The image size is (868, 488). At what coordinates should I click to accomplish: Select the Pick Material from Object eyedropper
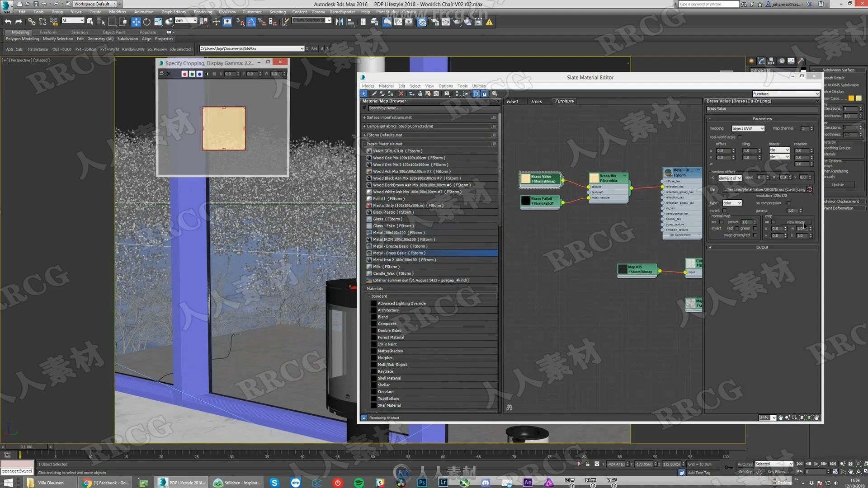[x=374, y=94]
